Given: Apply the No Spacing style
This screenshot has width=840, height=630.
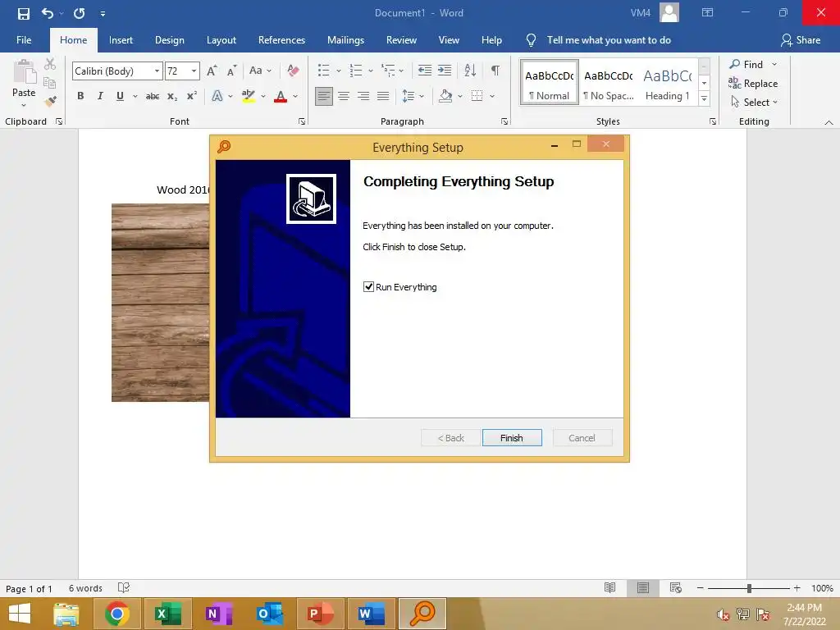Looking at the screenshot, I should pos(609,83).
